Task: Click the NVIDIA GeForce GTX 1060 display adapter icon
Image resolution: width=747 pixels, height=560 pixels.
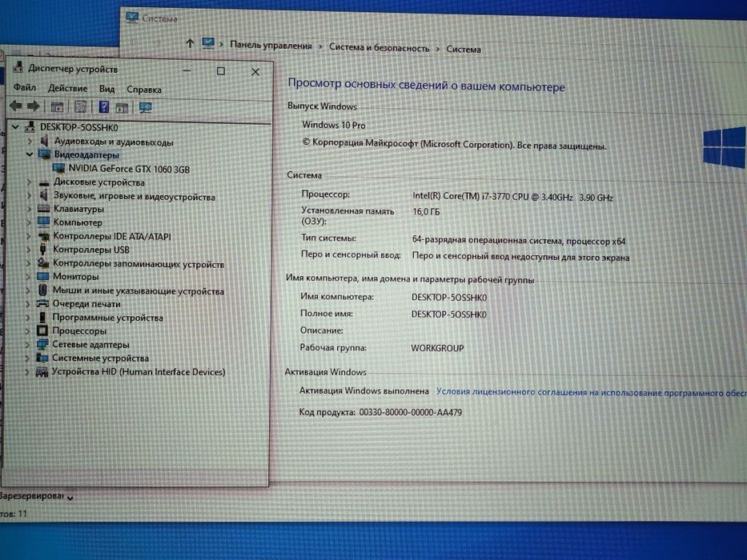Action: point(58,168)
